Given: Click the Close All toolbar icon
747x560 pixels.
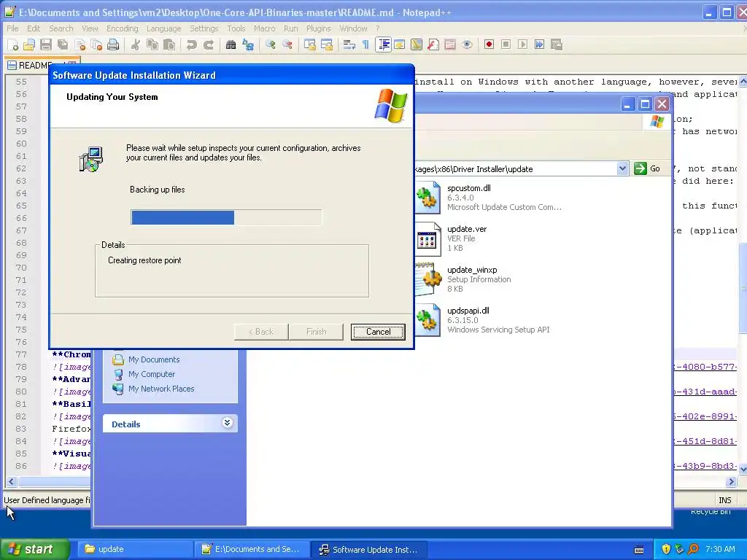Looking at the screenshot, I should click(x=97, y=44).
